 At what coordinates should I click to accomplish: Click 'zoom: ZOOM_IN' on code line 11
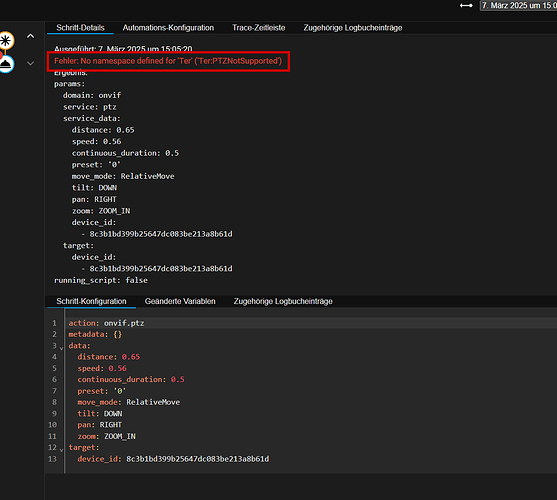tap(107, 436)
